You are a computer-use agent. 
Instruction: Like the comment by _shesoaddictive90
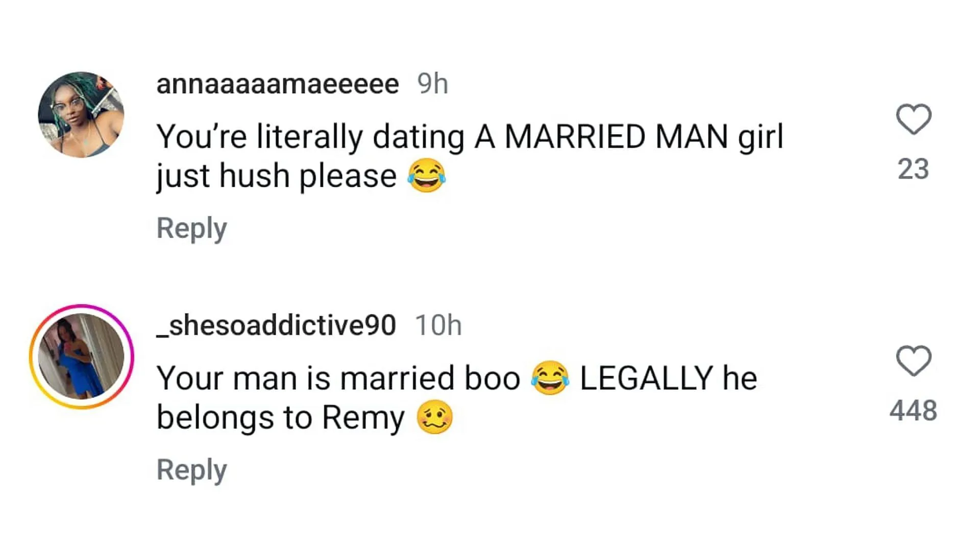click(x=913, y=361)
